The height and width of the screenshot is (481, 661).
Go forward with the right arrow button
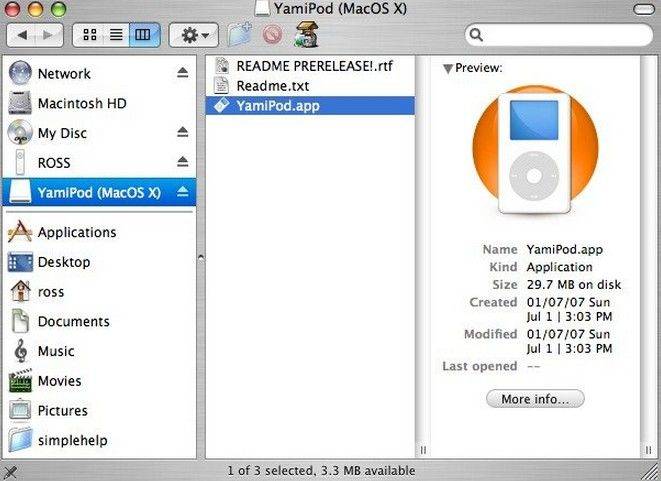click(x=49, y=35)
